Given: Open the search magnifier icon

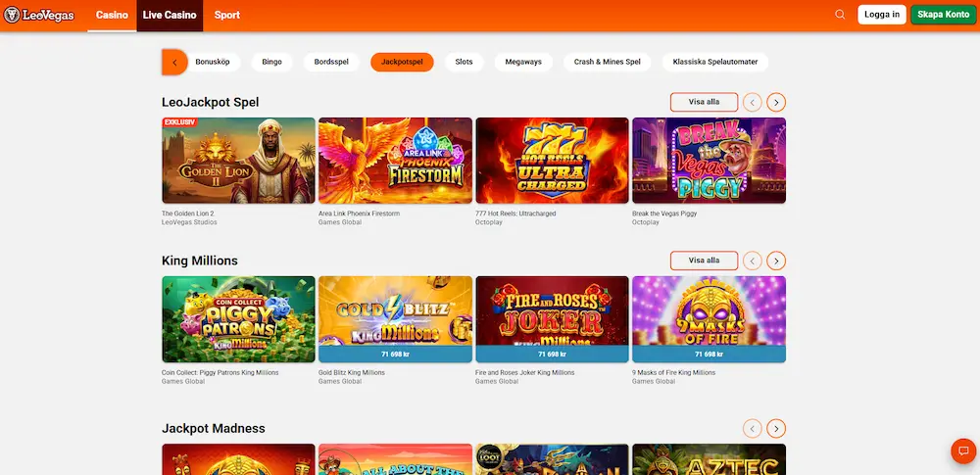Looking at the screenshot, I should 840,15.
